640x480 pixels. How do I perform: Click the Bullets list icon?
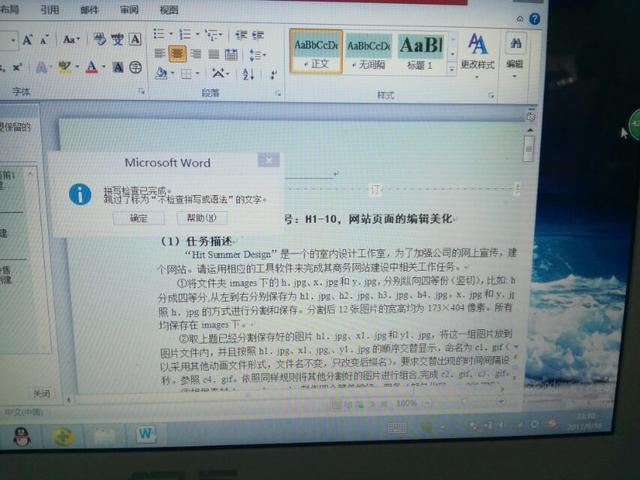(x=158, y=34)
